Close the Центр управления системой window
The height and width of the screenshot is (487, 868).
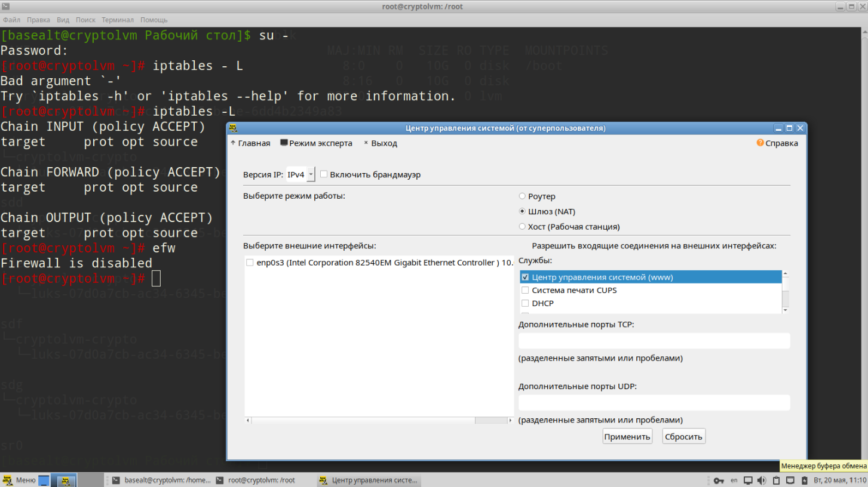(x=800, y=128)
